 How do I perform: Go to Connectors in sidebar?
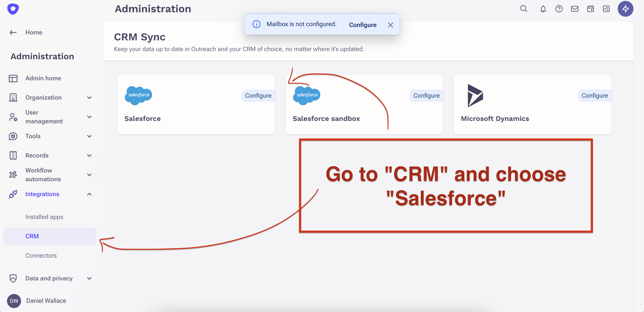pos(41,255)
